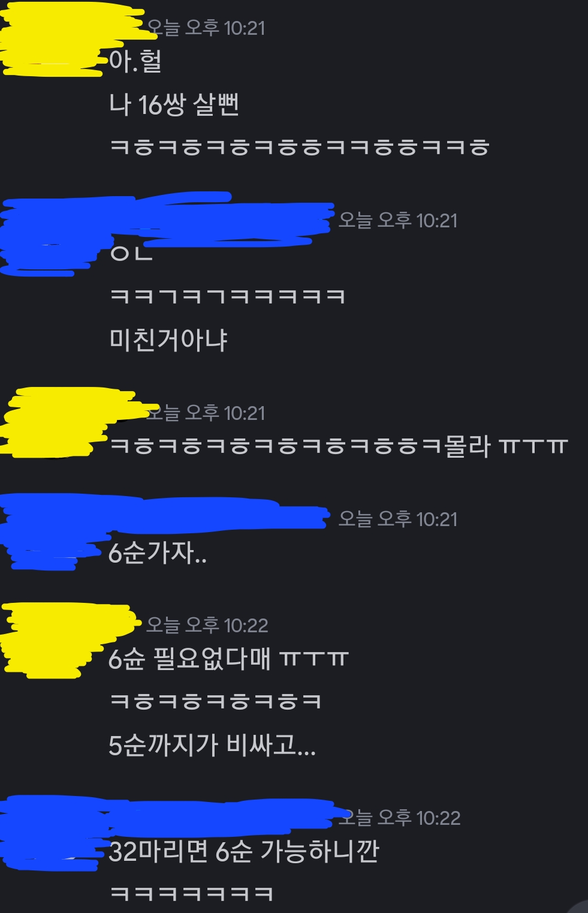Select the '6순가자..' message
This screenshot has width=588, height=913.
[x=158, y=552]
